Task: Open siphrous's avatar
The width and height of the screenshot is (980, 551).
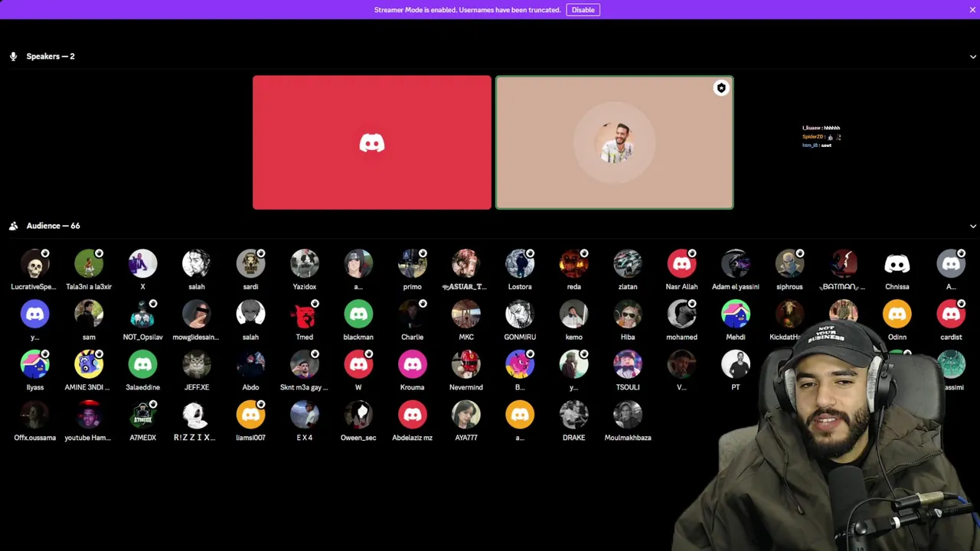Action: (x=789, y=264)
